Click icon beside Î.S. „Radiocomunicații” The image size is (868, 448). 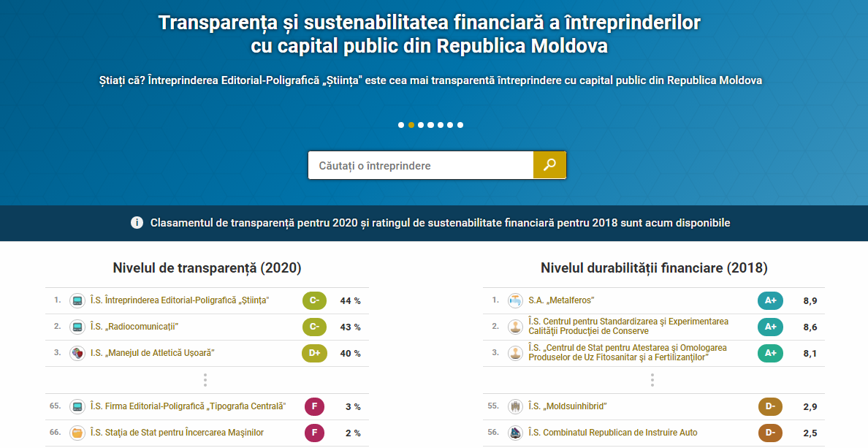pyautogui.click(x=77, y=327)
